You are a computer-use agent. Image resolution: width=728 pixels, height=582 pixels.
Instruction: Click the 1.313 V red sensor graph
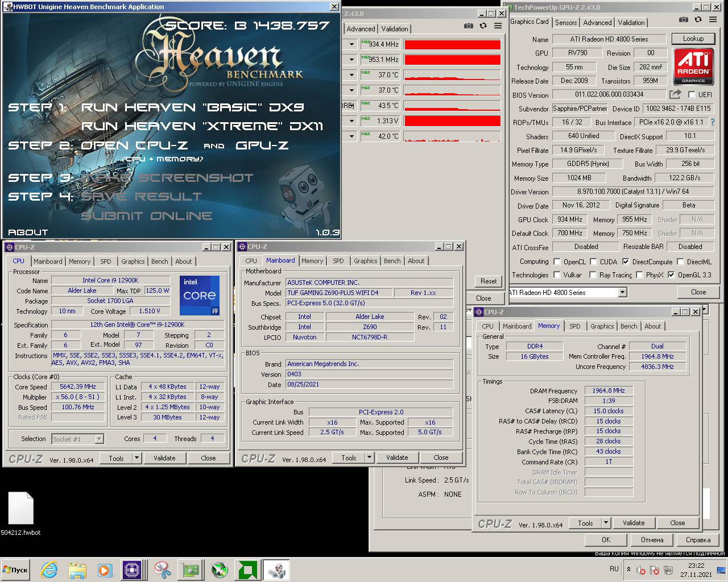tap(452, 121)
